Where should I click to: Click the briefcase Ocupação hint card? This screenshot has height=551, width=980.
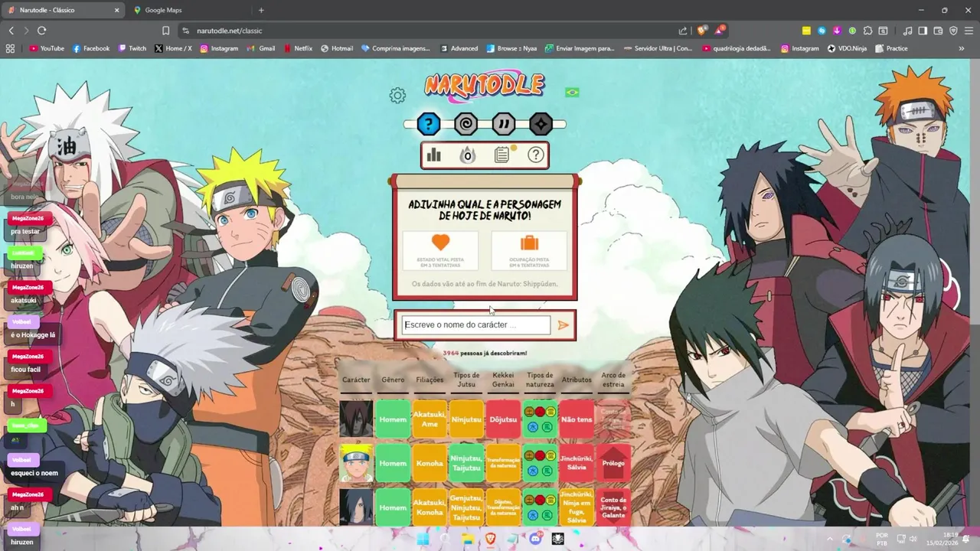529,251
